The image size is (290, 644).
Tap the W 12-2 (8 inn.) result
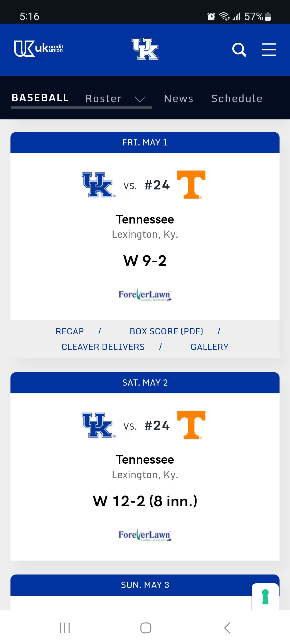145,501
